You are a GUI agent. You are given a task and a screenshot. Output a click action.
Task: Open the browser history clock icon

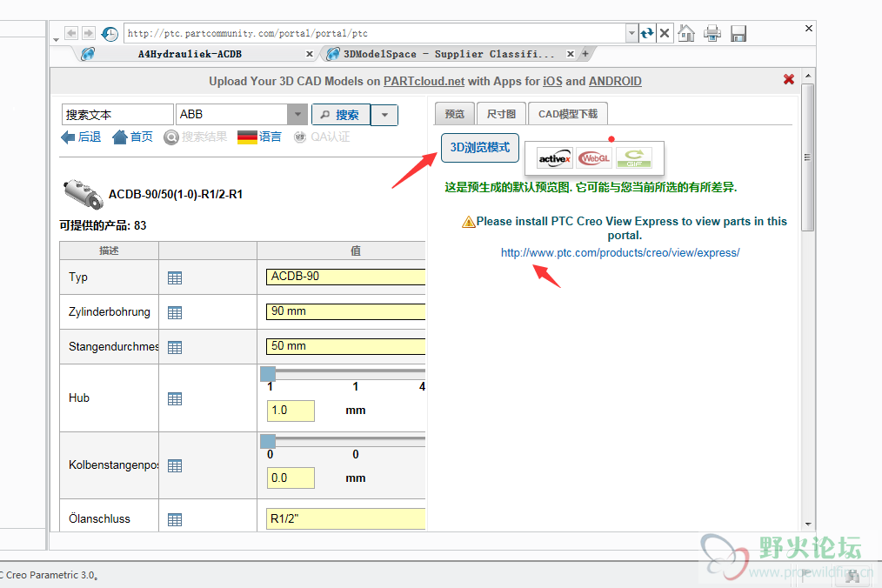(110, 34)
